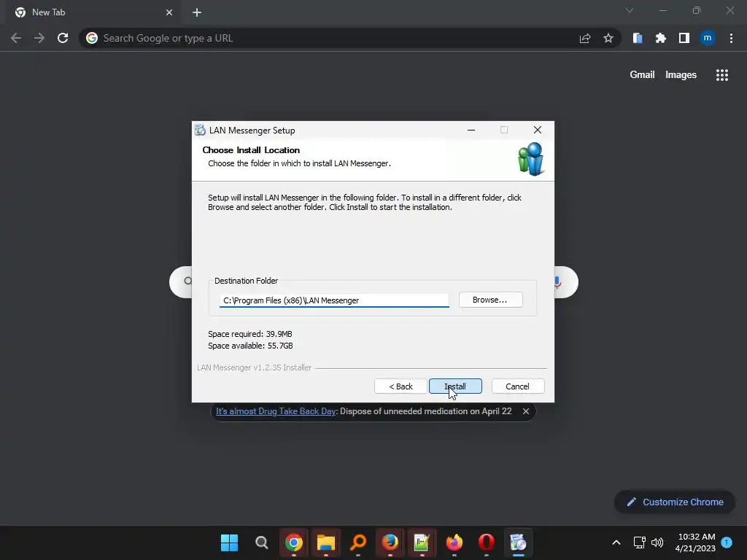
Task: Open the Google Images link
Action: [681, 75]
